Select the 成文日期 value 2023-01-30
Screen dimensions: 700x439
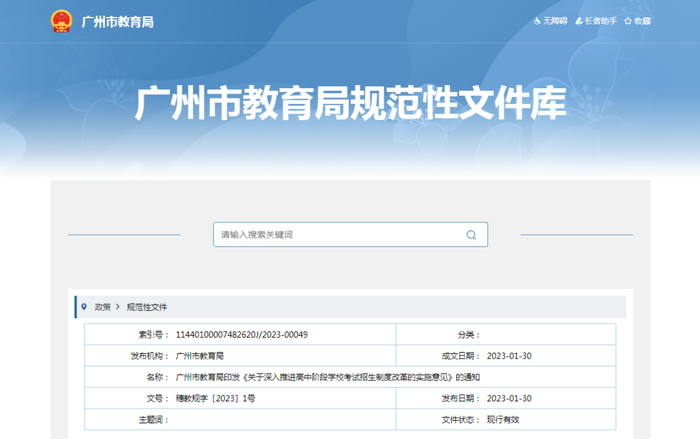tap(509, 356)
